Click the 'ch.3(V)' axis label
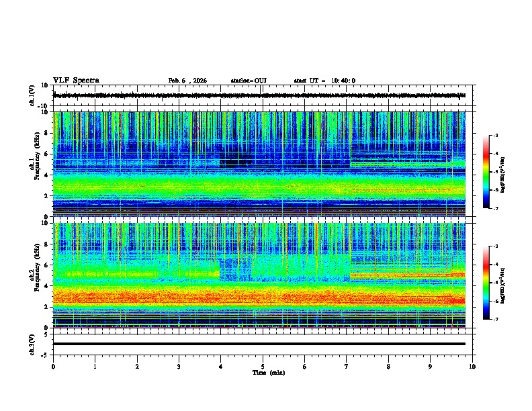Screen dimensions: 532x411 point(32,345)
